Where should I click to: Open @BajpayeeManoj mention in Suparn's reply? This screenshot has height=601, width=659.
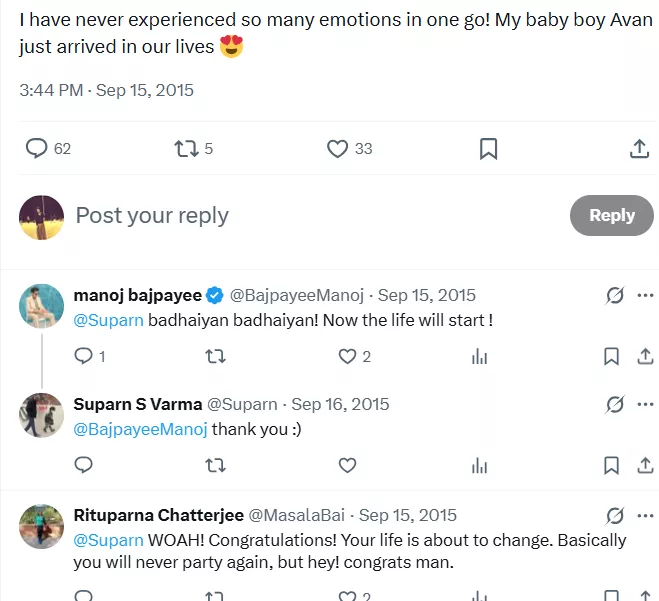[141, 429]
